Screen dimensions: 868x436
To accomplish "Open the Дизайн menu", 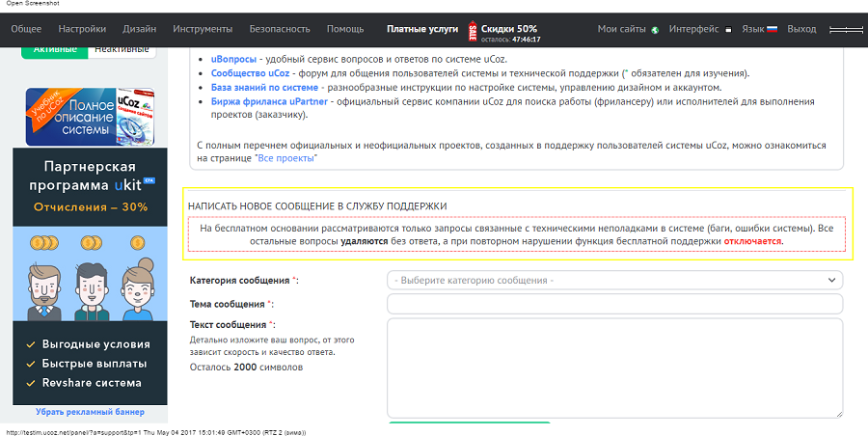I will point(140,29).
